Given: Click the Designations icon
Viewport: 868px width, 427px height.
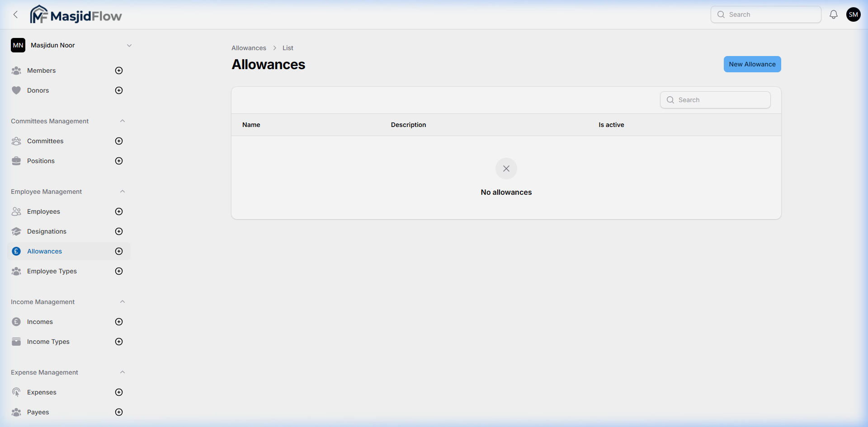Looking at the screenshot, I should point(16,231).
